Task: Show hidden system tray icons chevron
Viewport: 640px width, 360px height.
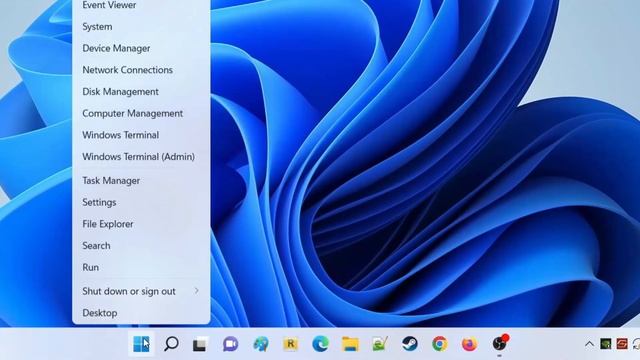Action: coord(589,344)
